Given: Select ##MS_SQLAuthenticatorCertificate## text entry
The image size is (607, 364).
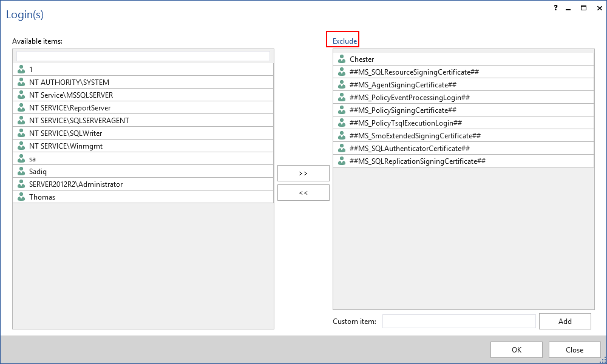Looking at the screenshot, I should click(410, 149).
